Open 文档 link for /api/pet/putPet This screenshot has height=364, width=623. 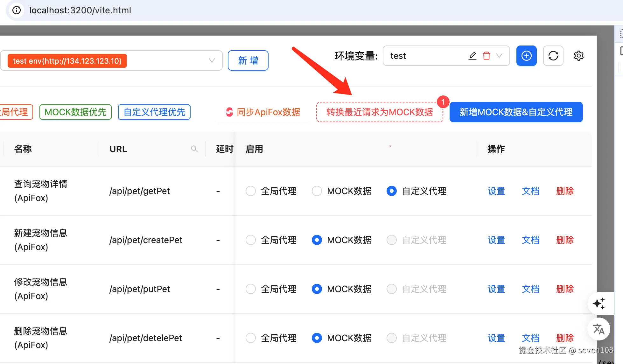(530, 289)
